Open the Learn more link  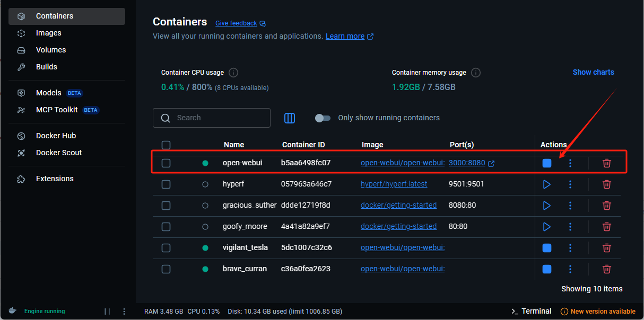click(x=350, y=37)
